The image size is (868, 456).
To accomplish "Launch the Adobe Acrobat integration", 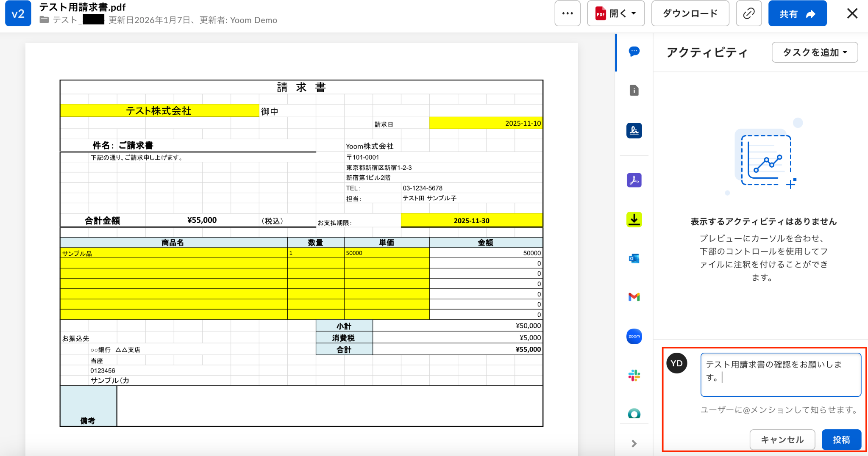I will pos(634,180).
